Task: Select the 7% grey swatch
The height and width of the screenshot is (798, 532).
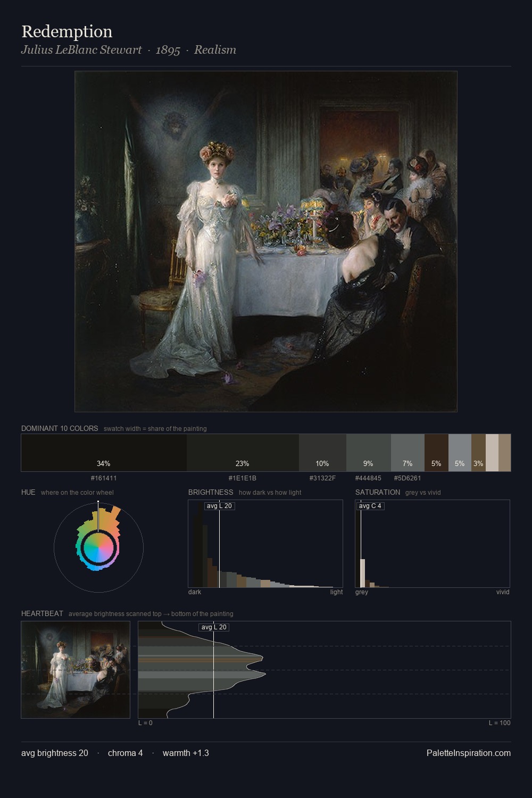Action: tap(408, 453)
